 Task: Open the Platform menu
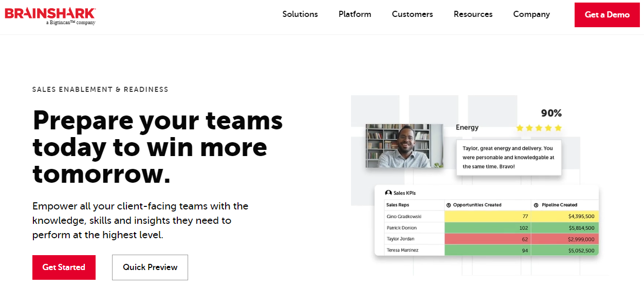pos(355,14)
